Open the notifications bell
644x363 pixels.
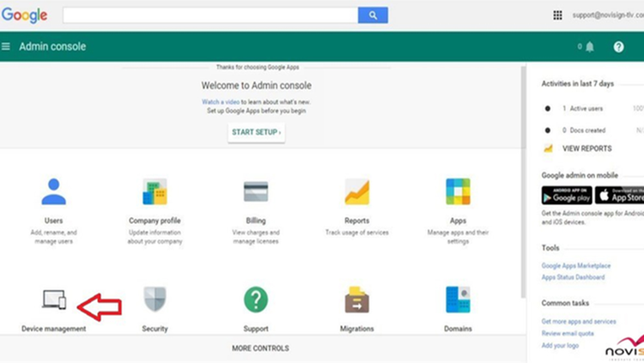tap(589, 47)
